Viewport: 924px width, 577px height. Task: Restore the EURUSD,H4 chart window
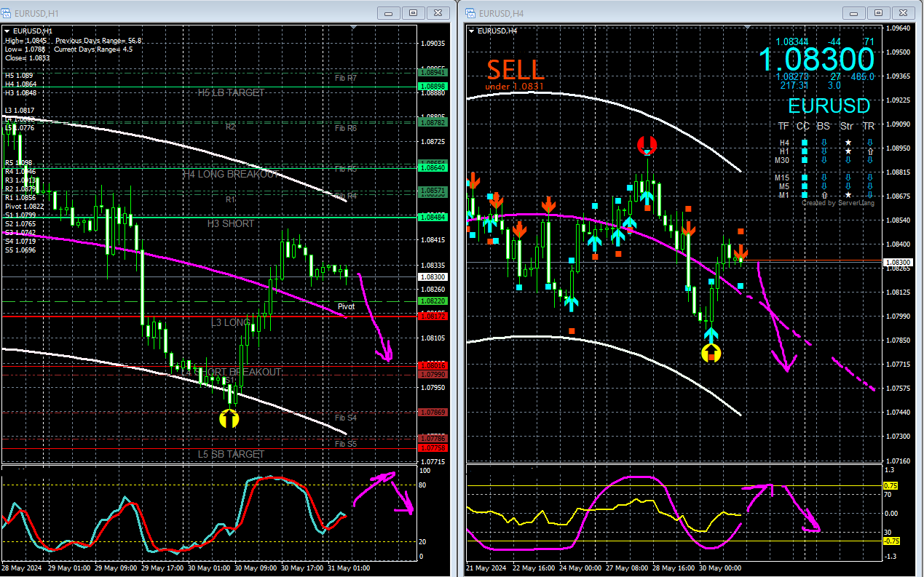[x=879, y=13]
